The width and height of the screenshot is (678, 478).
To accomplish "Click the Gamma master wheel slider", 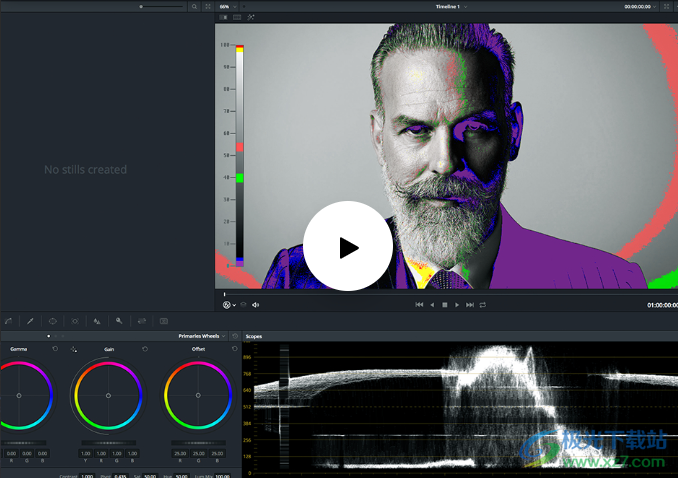I will tap(23, 443).
